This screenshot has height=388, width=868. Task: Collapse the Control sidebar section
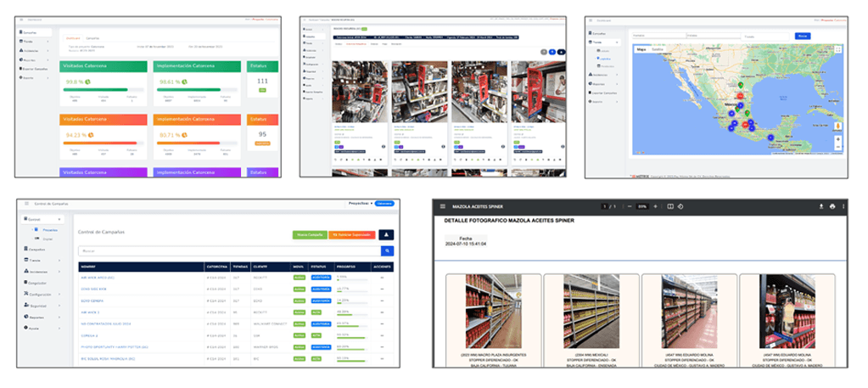(42, 220)
